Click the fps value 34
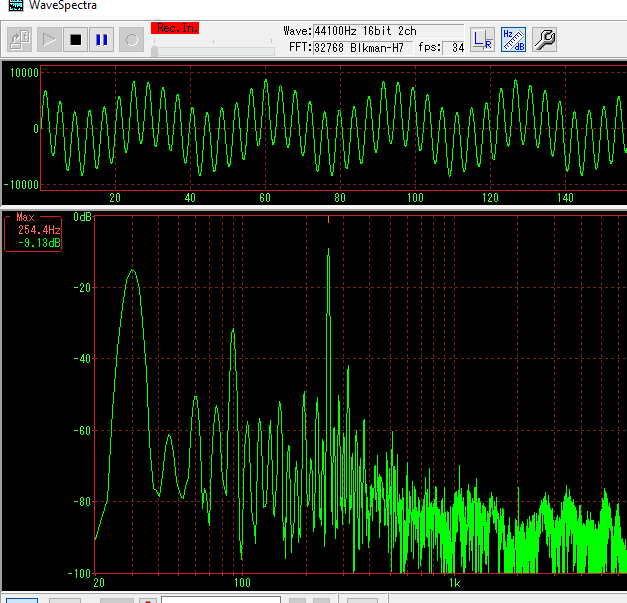Screen dimensions: 627x603 coord(454,48)
